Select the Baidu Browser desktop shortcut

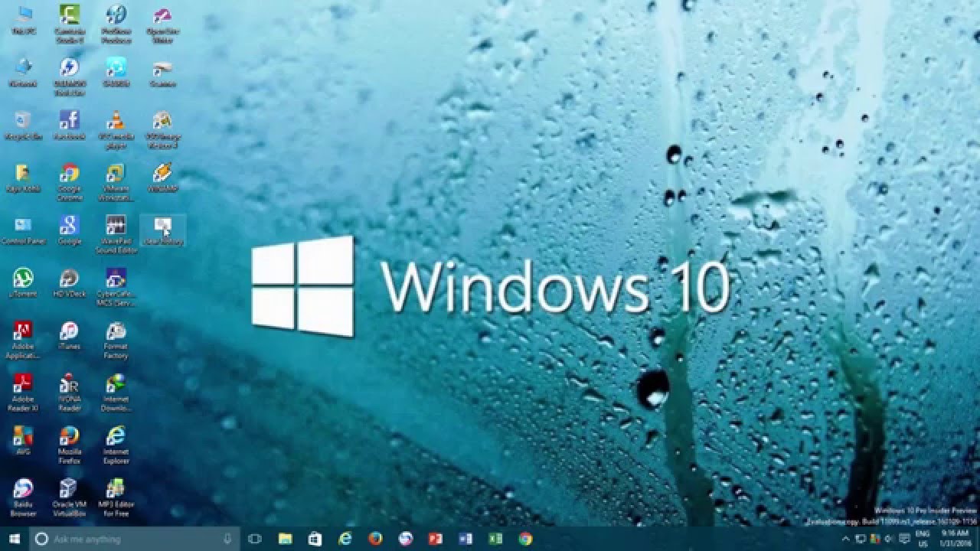(23, 497)
